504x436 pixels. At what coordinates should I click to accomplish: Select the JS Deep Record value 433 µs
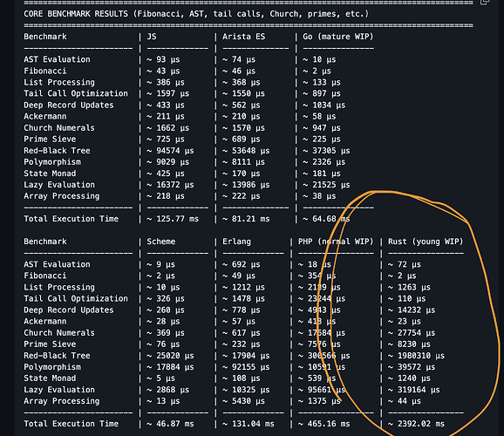166,106
